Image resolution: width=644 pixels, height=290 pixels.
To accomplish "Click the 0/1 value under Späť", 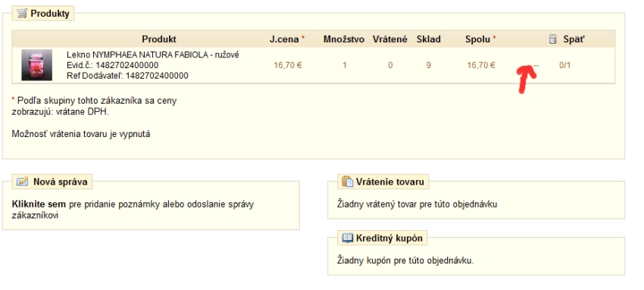I will [564, 65].
